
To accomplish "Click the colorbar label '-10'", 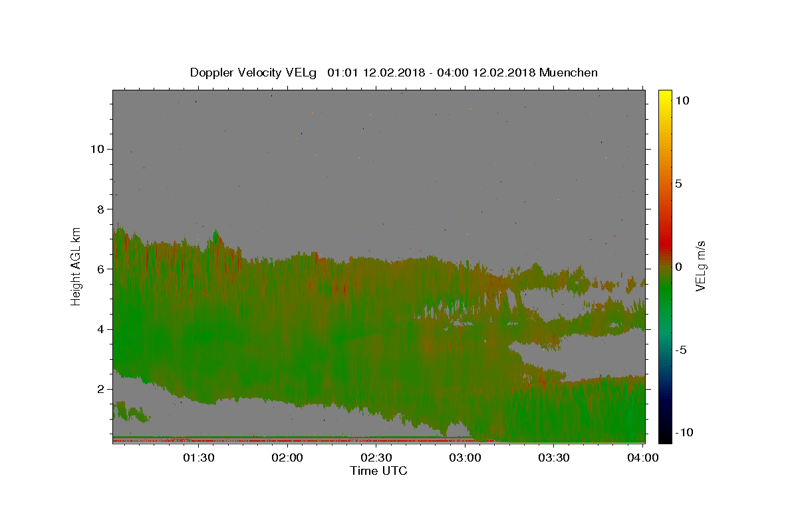I will point(684,432).
